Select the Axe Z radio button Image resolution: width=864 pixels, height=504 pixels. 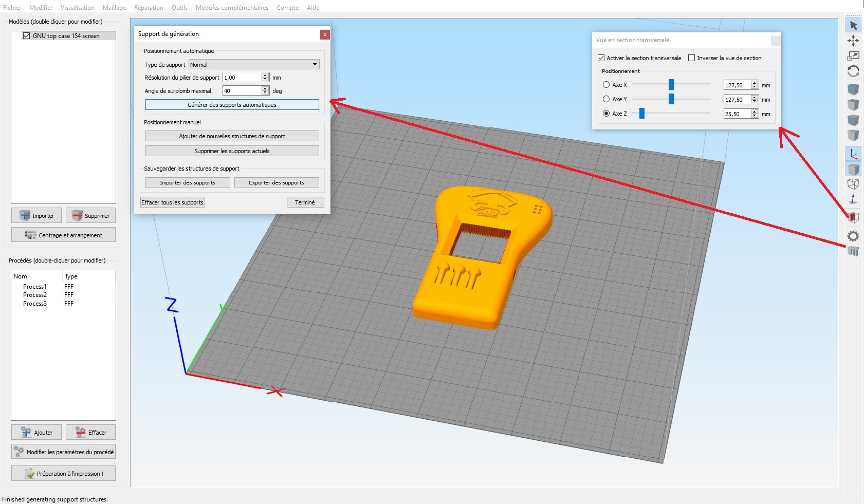[606, 114]
